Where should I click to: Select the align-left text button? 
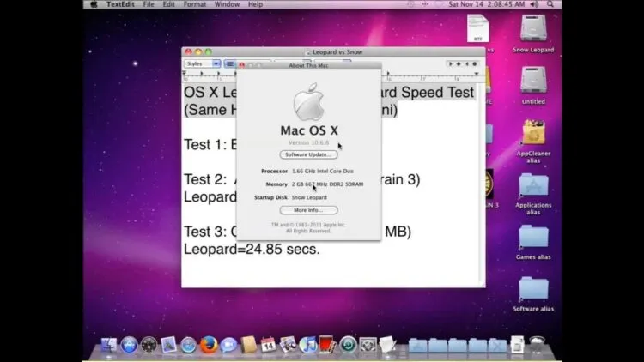tap(229, 64)
